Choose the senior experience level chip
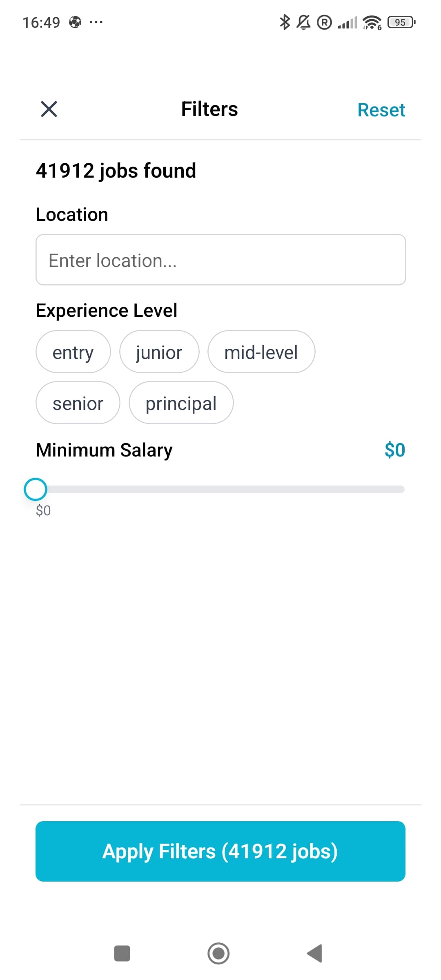The image size is (441, 980). pyautogui.click(x=78, y=403)
